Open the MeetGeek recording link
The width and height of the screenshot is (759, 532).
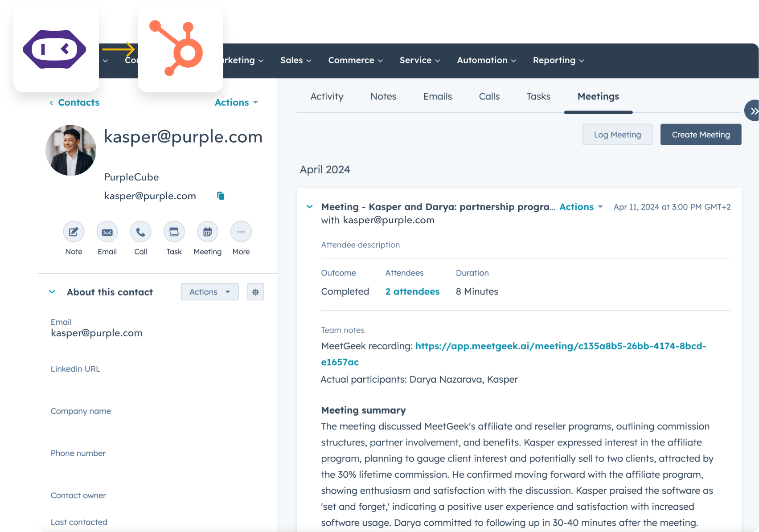(x=560, y=346)
